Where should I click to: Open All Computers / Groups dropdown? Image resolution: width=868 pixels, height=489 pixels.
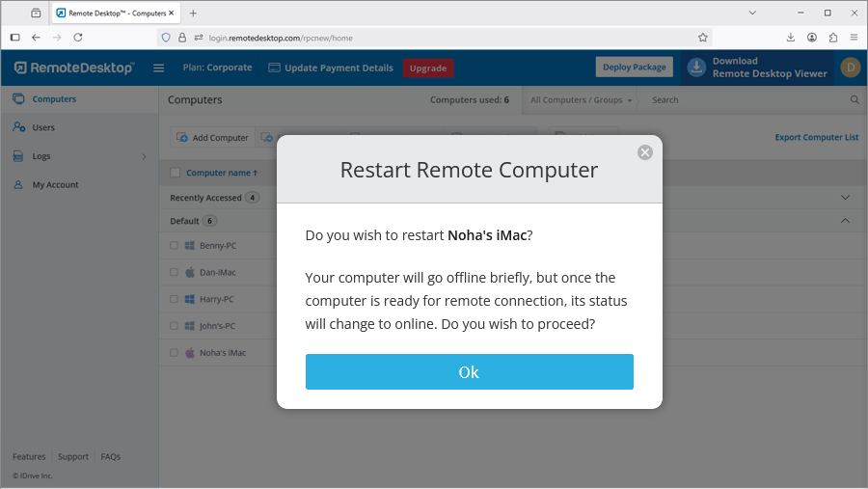tap(582, 99)
